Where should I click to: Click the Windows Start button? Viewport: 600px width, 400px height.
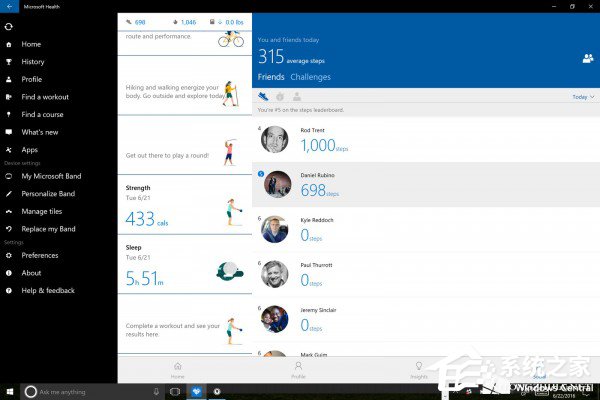pos(10,392)
